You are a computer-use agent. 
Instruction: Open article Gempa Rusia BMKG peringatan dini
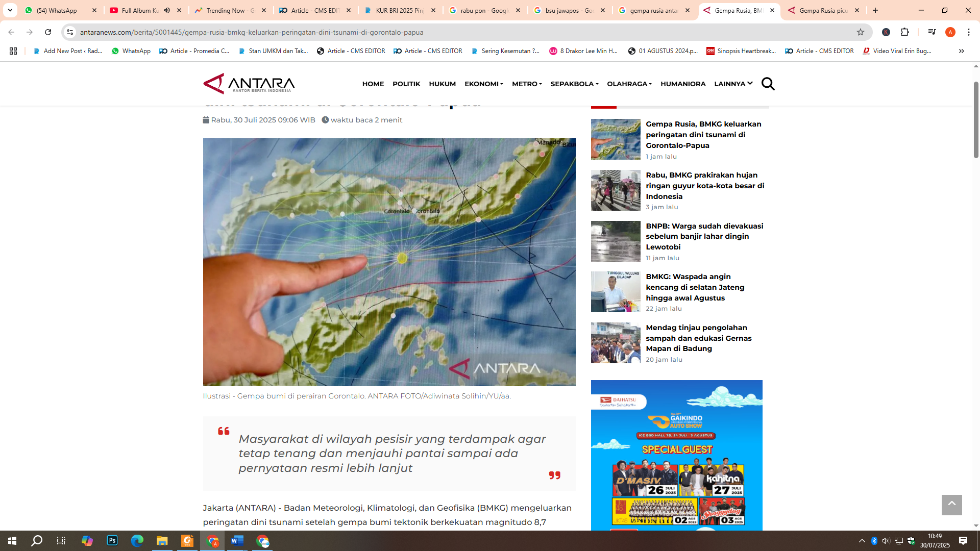[703, 135]
